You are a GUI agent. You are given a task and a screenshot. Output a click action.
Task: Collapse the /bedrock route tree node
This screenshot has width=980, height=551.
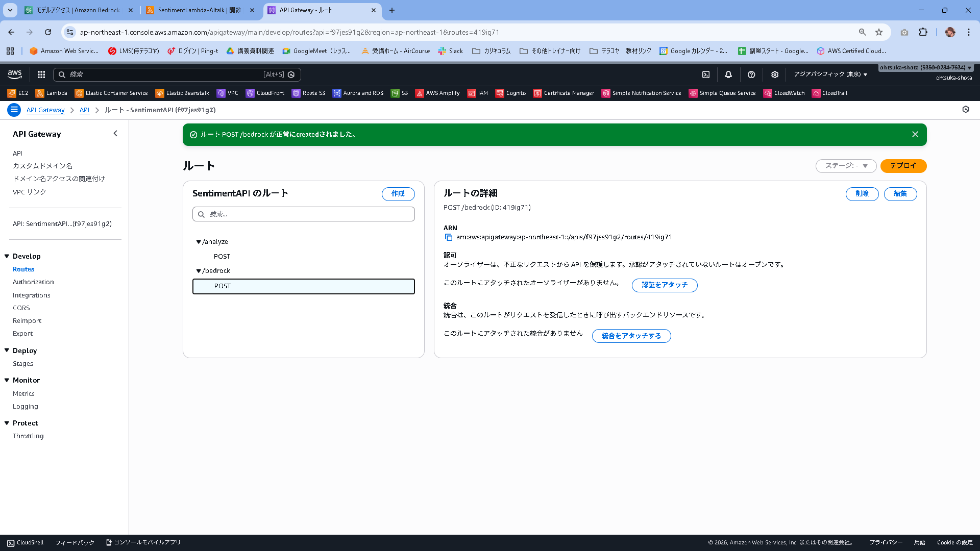coord(199,271)
